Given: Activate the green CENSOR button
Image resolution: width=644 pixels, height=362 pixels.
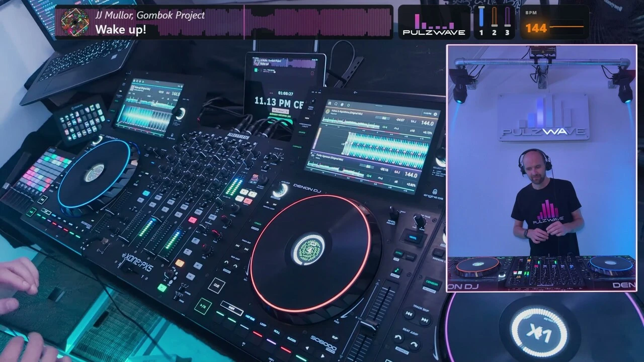Looking at the screenshot, I should click(432, 284).
